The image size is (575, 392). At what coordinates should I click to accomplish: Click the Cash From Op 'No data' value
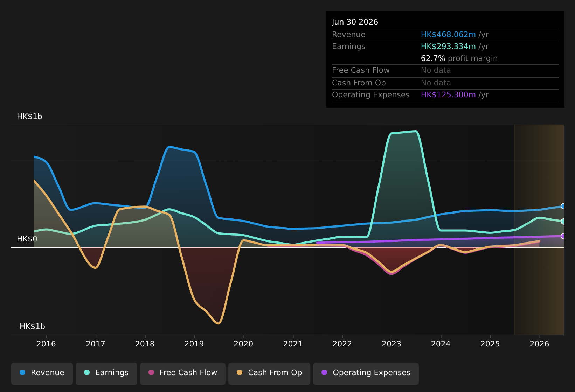point(436,83)
